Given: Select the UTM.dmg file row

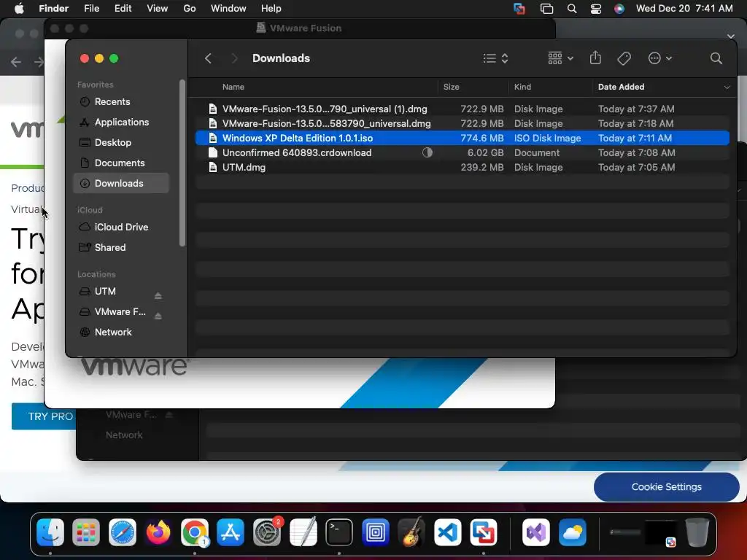Looking at the screenshot, I should [x=462, y=167].
